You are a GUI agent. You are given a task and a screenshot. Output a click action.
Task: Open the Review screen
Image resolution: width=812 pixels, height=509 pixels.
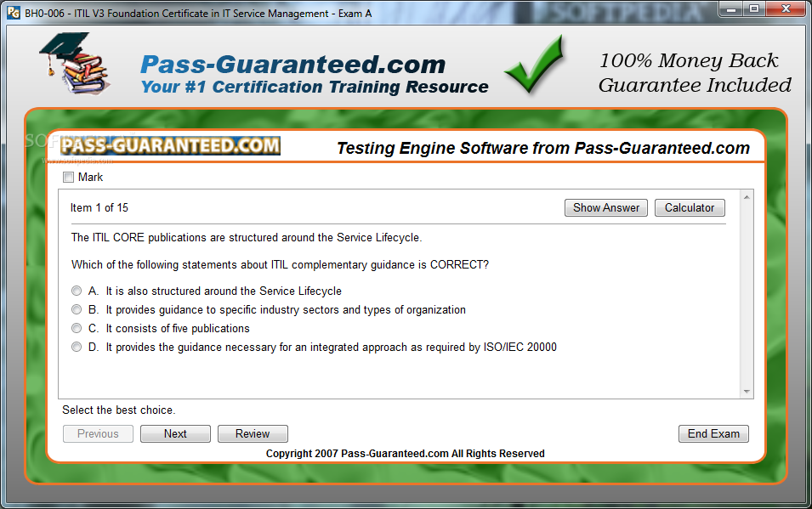[253, 434]
